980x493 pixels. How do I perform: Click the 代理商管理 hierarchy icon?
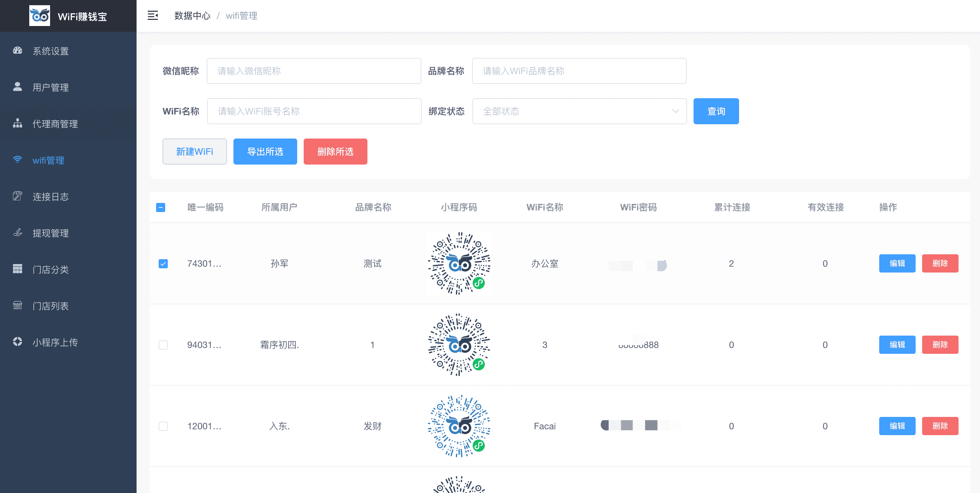(x=18, y=123)
